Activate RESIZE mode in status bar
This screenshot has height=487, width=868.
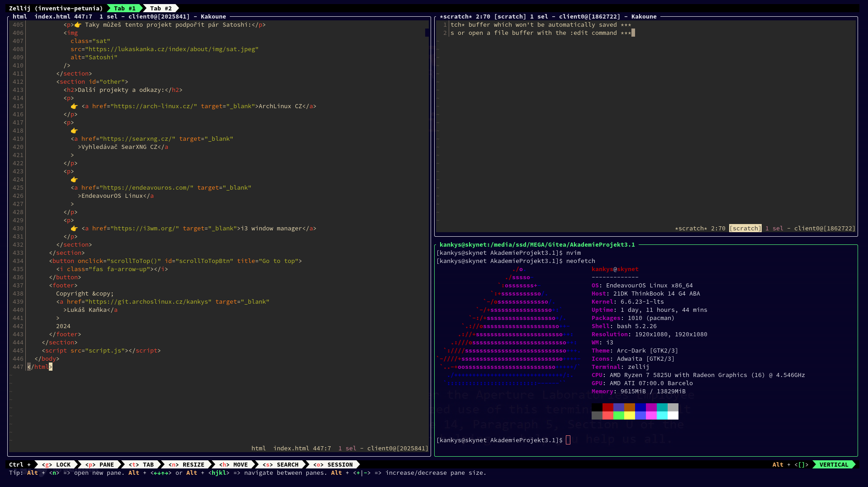click(x=187, y=464)
